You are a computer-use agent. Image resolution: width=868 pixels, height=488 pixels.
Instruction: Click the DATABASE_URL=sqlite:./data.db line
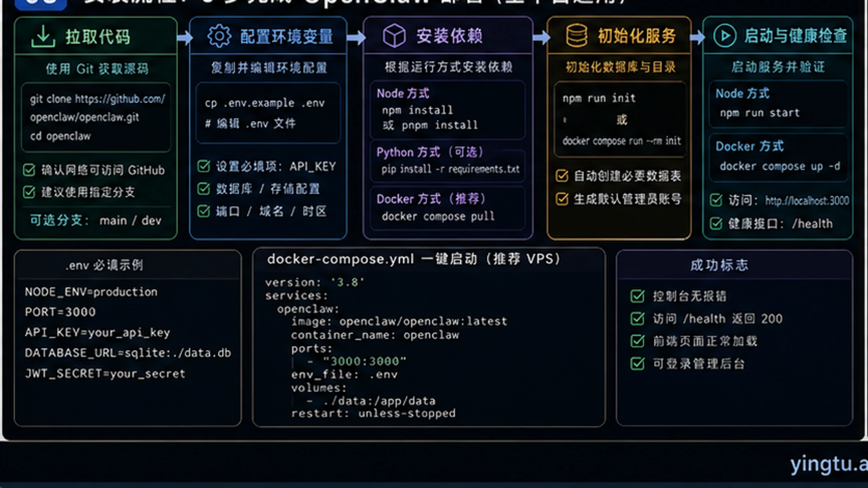click(128, 353)
